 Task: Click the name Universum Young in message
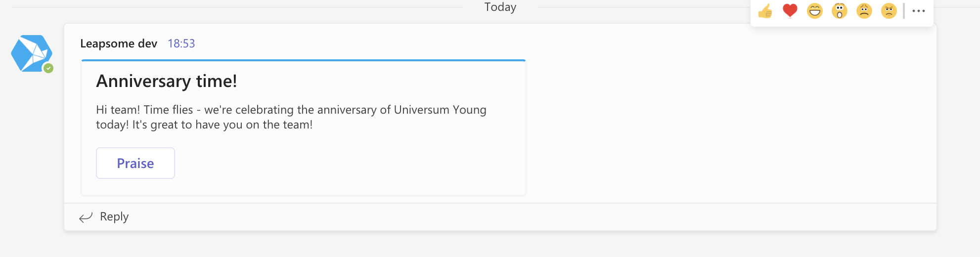[x=440, y=110]
